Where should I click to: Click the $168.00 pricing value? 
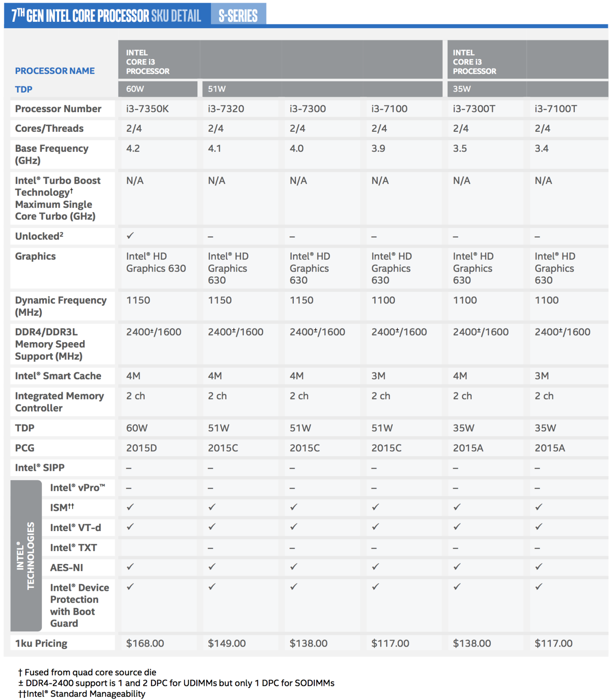pyautogui.click(x=145, y=643)
